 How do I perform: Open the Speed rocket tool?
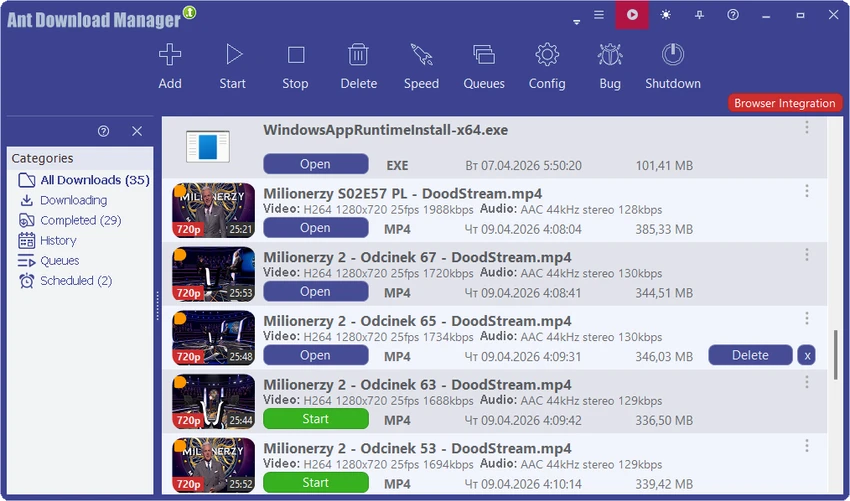421,55
